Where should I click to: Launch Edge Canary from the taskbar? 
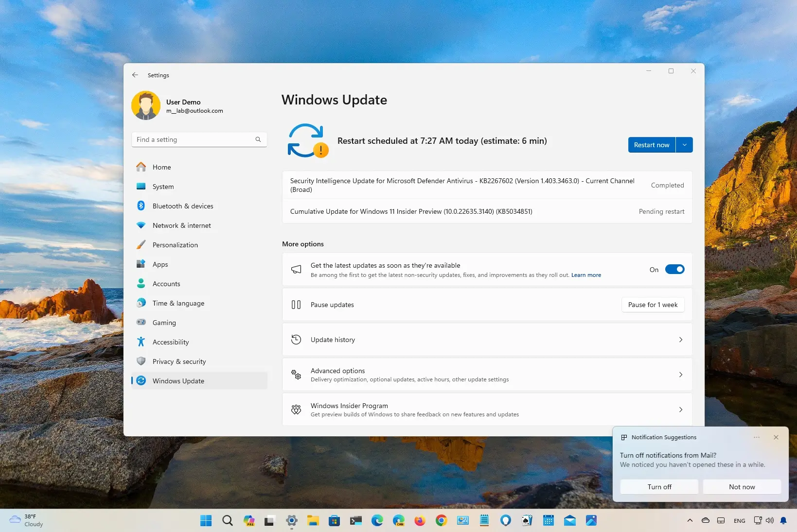click(399, 520)
